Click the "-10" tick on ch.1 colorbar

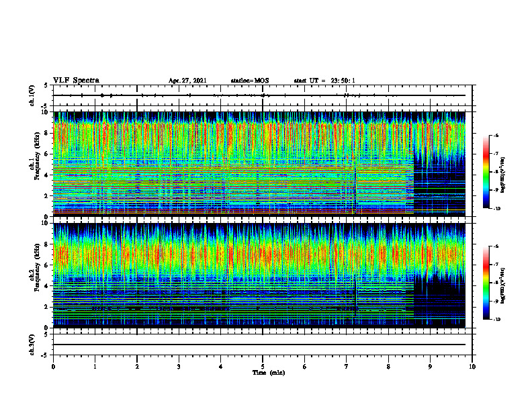pos(496,209)
